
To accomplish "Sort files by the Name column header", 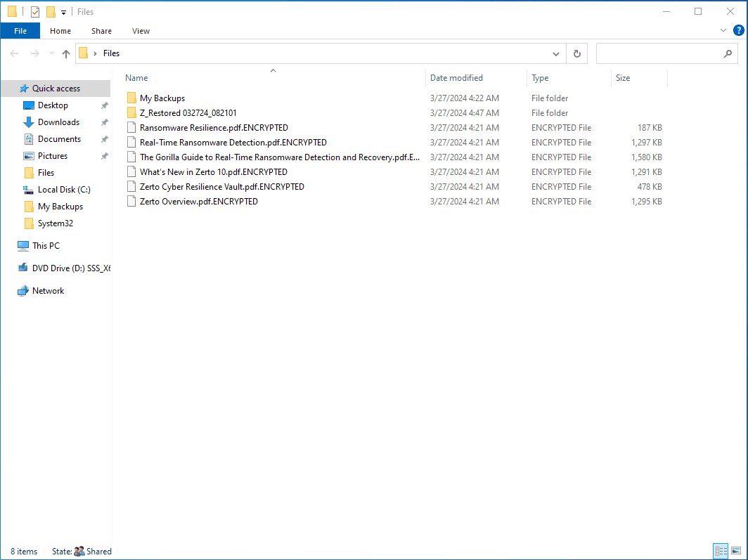I will tap(136, 77).
